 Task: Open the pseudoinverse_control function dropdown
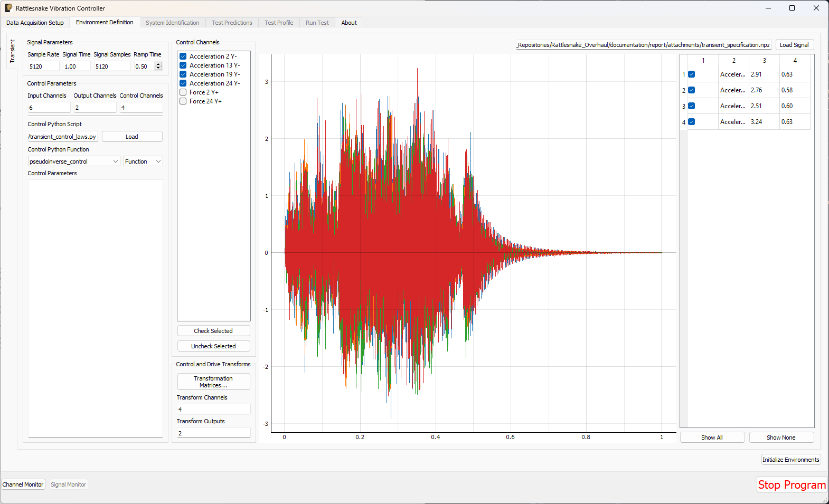[x=74, y=161]
